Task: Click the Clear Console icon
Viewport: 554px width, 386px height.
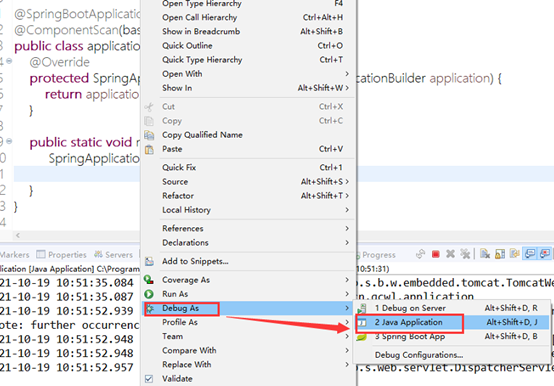Action: click(485, 254)
